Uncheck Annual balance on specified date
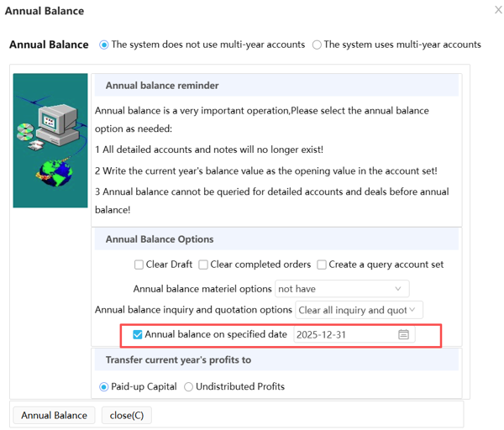This screenshot has height=430, width=504. click(x=138, y=334)
